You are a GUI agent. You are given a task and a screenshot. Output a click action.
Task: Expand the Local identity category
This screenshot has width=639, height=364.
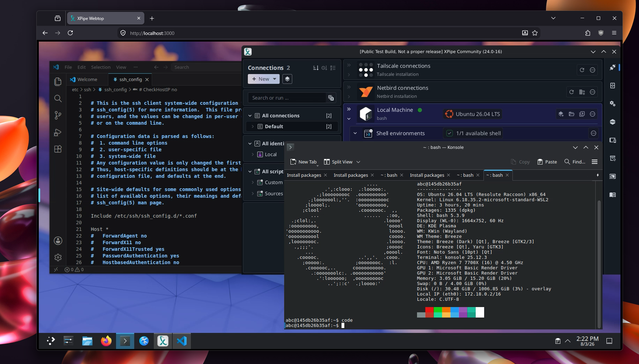pos(253,154)
